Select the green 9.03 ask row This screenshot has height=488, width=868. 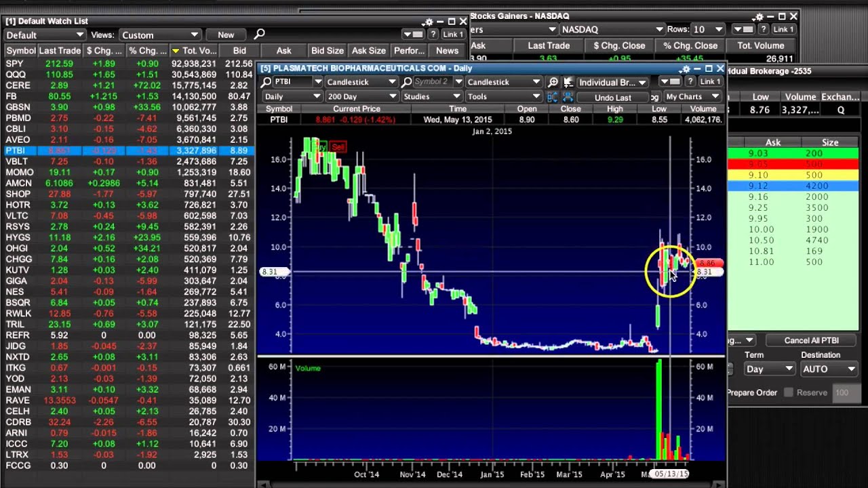click(x=793, y=153)
